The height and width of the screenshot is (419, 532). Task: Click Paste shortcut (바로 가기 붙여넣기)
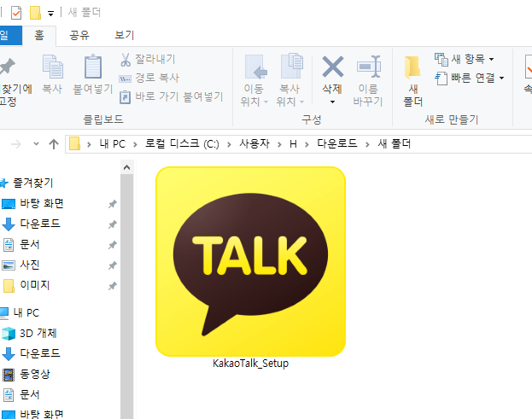coord(171,97)
